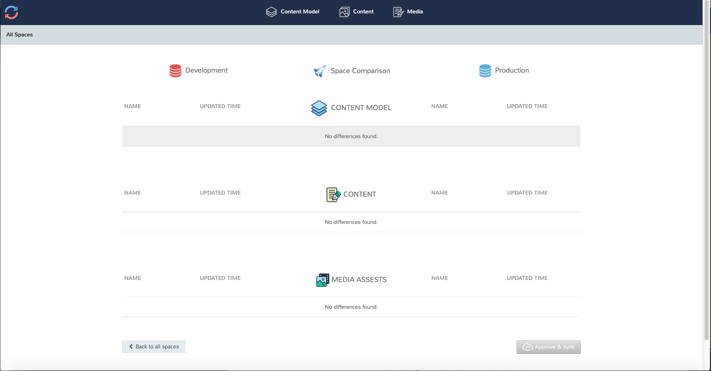Click the red Development database icon
This screenshot has height=371, width=711.
(x=175, y=71)
